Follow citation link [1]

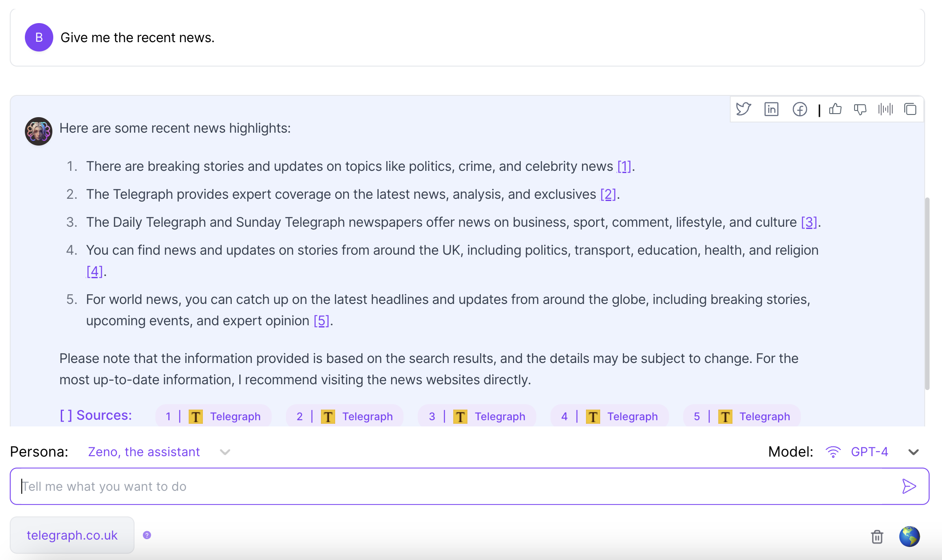[624, 166]
